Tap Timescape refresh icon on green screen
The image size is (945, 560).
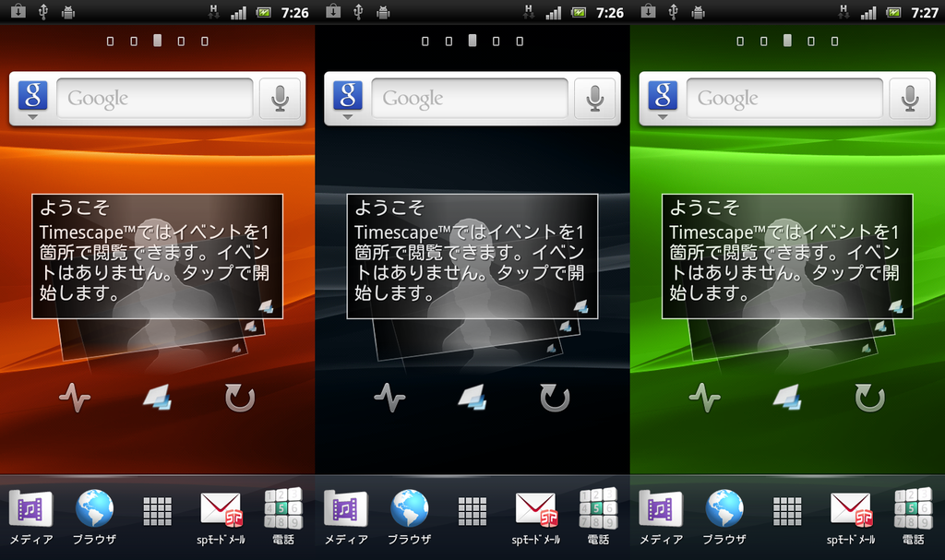click(870, 398)
